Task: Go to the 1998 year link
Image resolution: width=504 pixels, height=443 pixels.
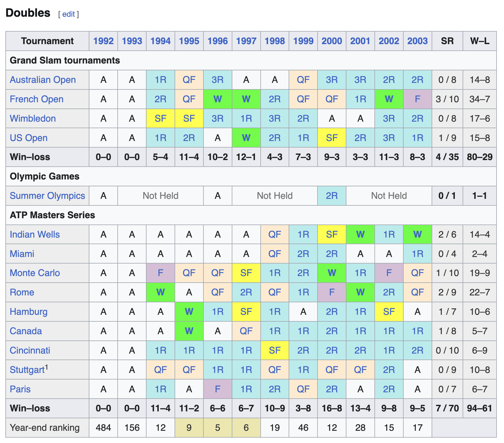Action: (x=275, y=41)
